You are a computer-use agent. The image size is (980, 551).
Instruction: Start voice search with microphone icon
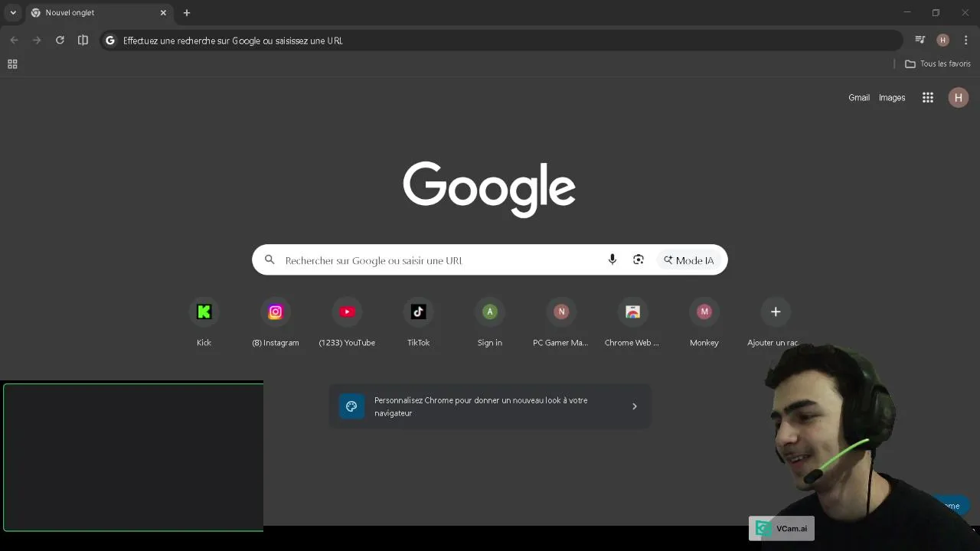[612, 260]
